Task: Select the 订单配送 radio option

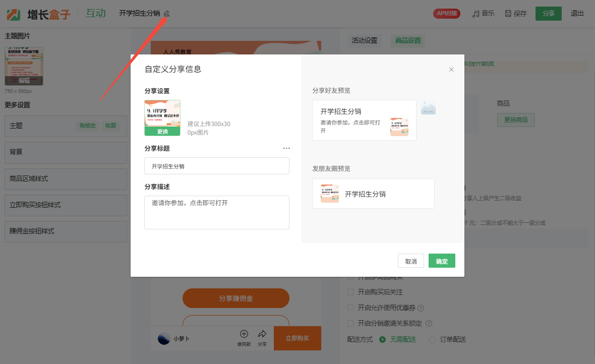Action: coord(432,339)
